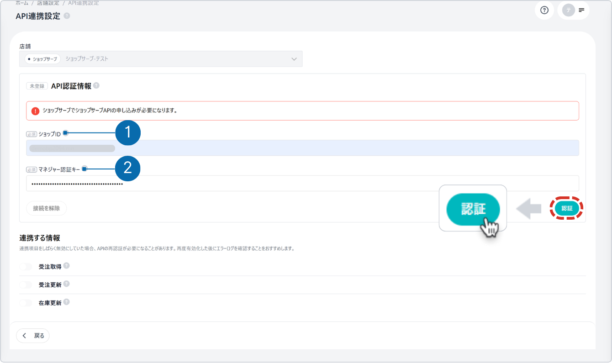Expand the 店舗 dropdown chevron
612x364 pixels.
[294, 59]
